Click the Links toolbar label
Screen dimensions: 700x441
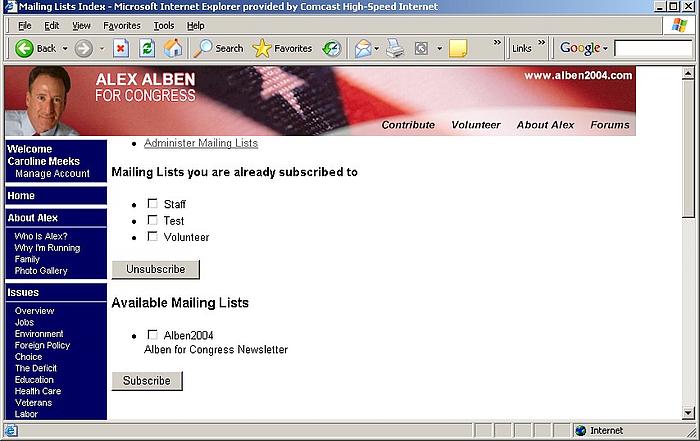pos(521,48)
